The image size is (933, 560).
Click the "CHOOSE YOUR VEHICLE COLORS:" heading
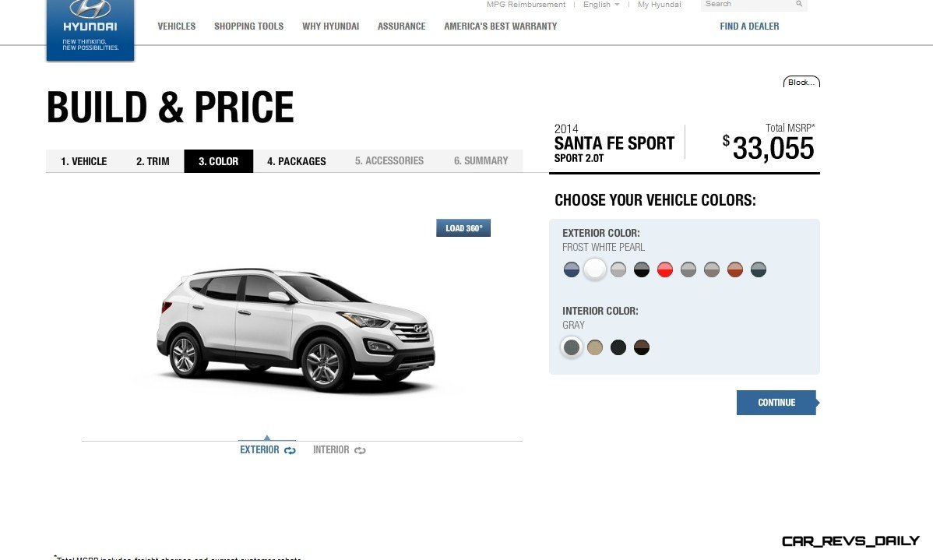pyautogui.click(x=655, y=200)
